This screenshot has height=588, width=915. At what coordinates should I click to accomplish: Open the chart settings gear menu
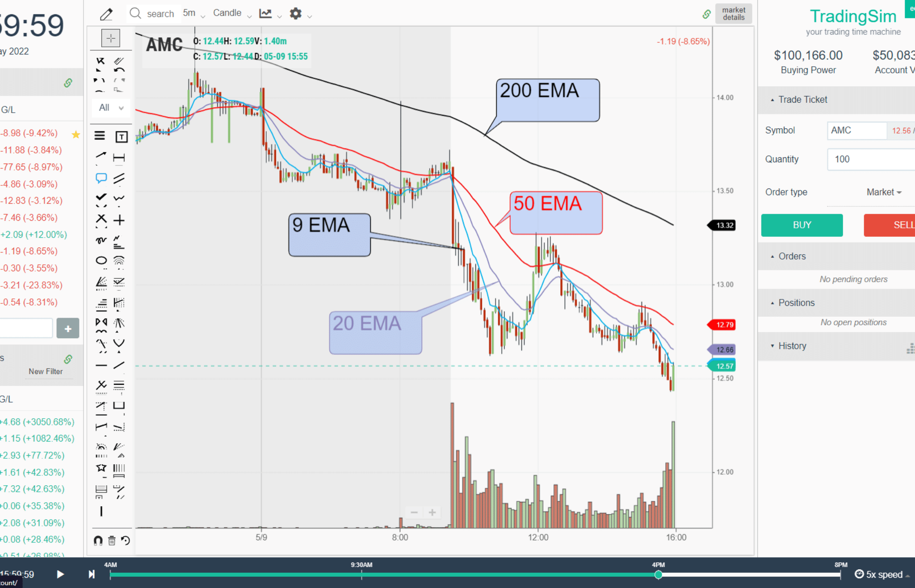[300, 14]
